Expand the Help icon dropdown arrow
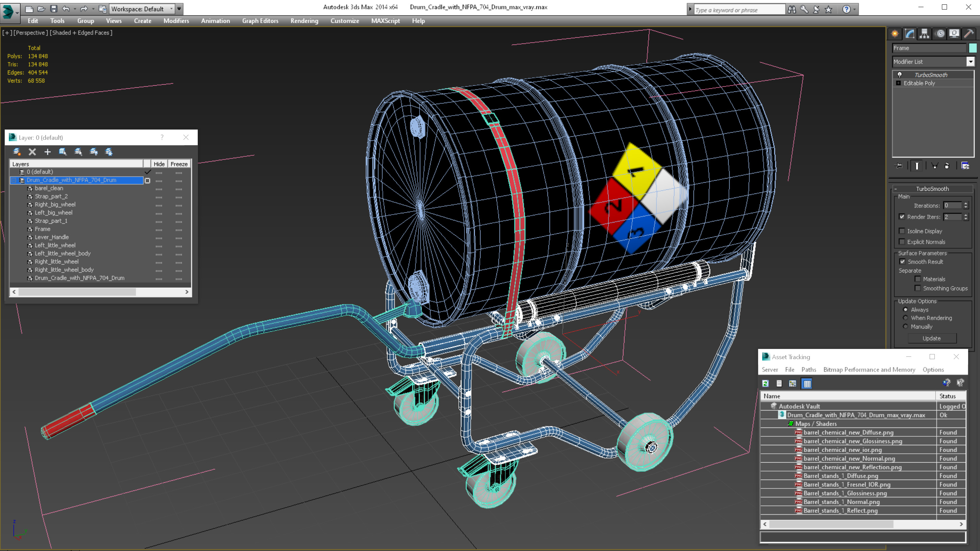Viewport: 980px width, 551px height. (x=854, y=10)
